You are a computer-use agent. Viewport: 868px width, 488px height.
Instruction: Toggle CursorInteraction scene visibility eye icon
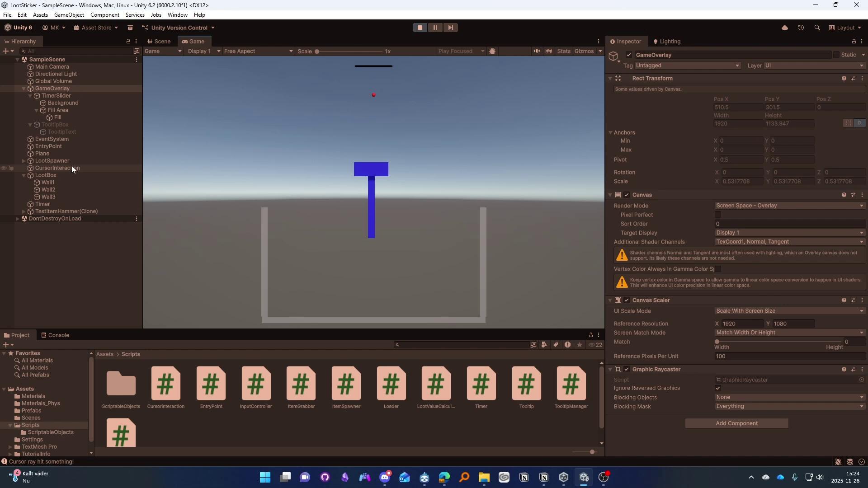pyautogui.click(x=4, y=168)
